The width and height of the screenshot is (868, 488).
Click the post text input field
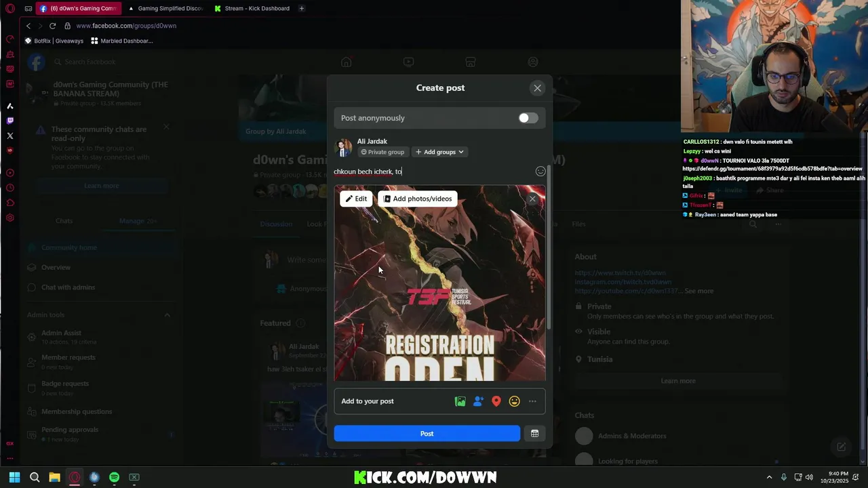(433, 171)
